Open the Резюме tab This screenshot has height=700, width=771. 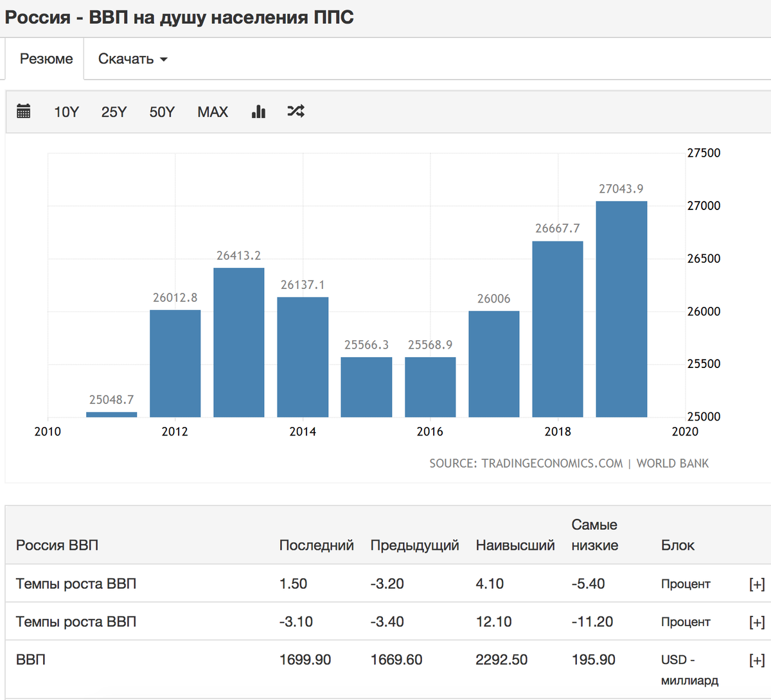46,58
